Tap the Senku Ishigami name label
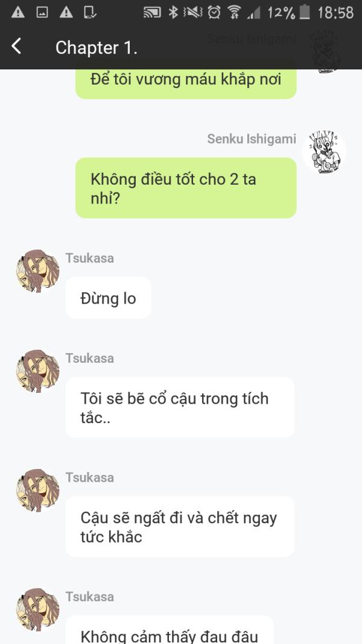This screenshot has width=362, height=644. coord(252,139)
